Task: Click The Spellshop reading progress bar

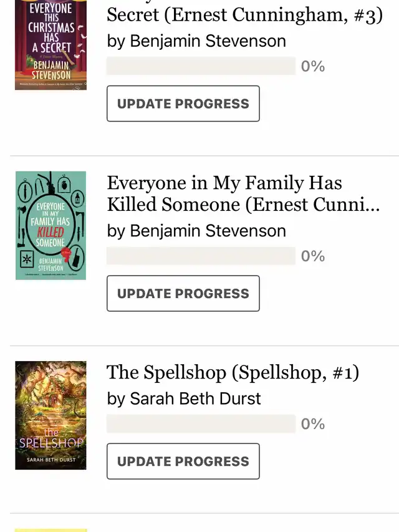Action: click(x=201, y=423)
